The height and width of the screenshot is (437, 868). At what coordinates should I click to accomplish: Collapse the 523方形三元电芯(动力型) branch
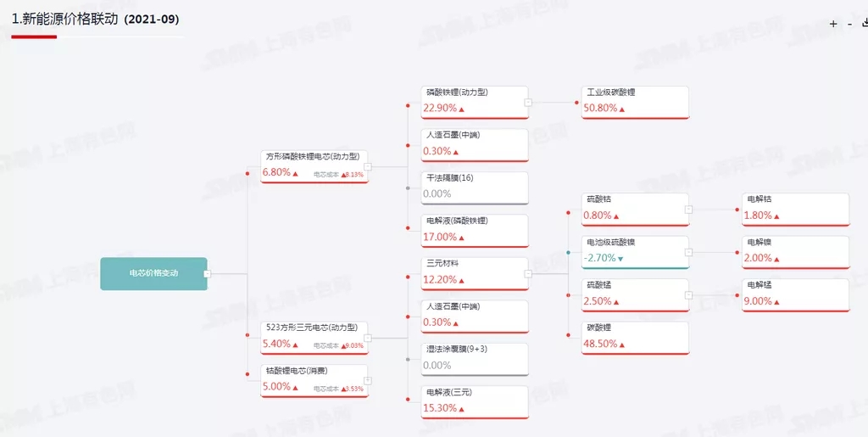tap(368, 338)
